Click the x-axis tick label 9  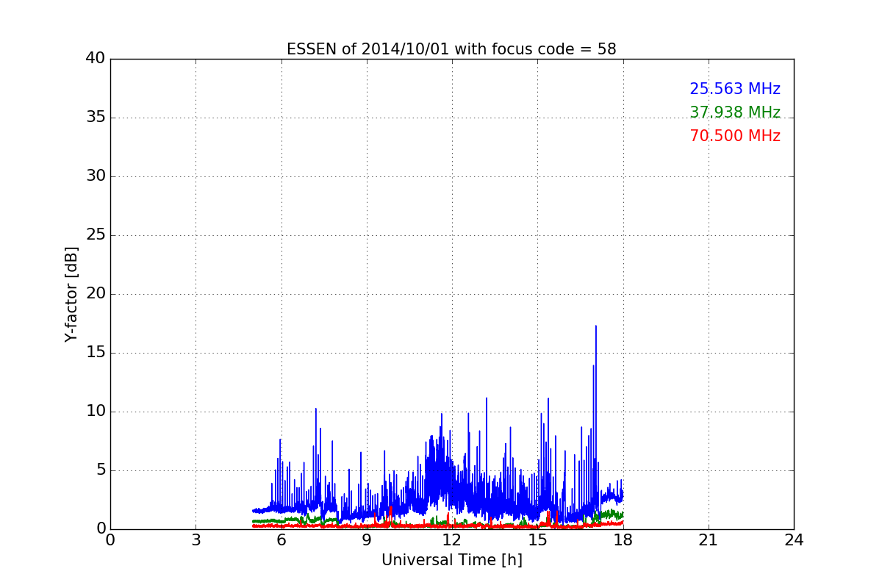click(367, 540)
